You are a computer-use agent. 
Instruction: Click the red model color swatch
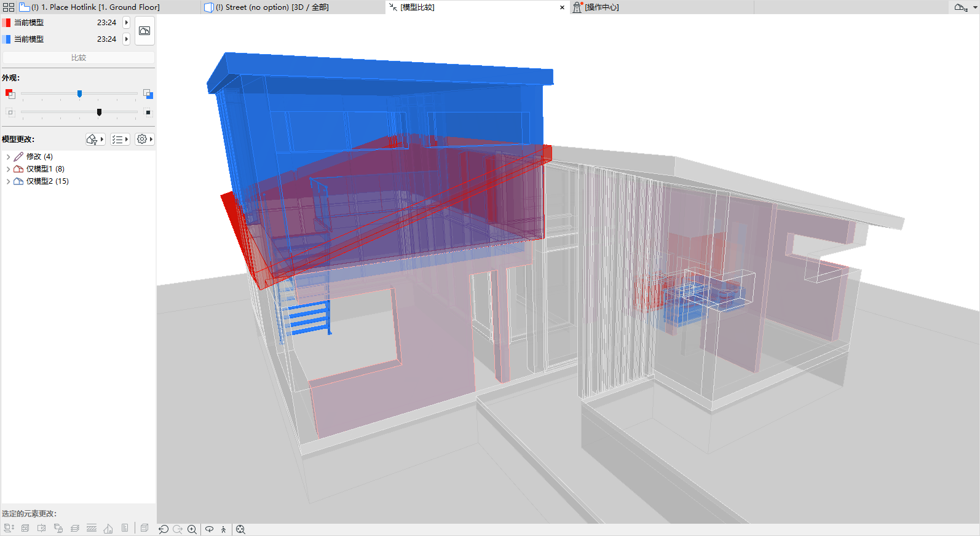[6, 23]
